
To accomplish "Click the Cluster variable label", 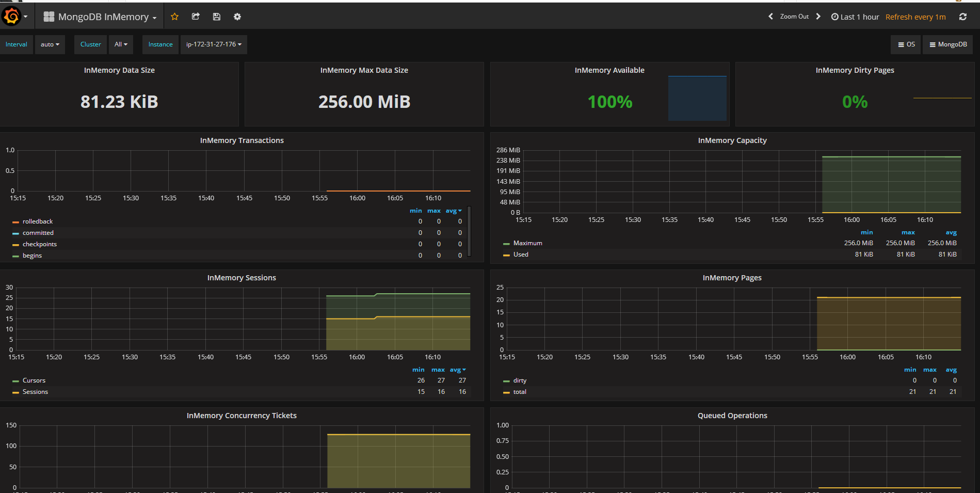I will click(91, 44).
